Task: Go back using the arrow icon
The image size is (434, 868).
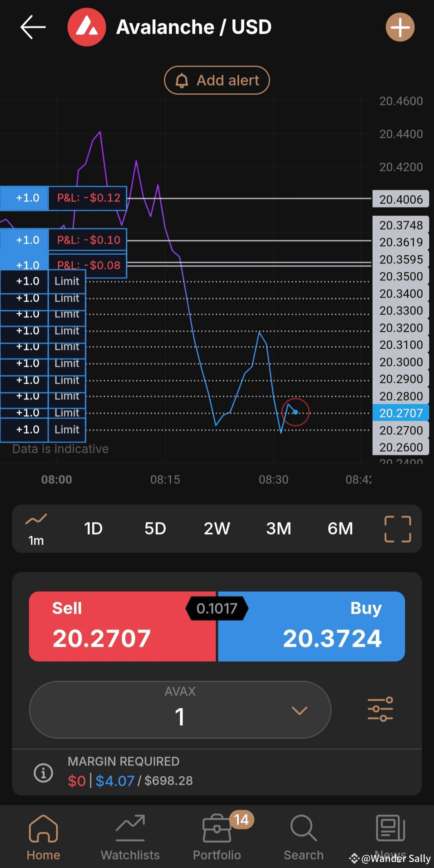Action: coord(33,27)
